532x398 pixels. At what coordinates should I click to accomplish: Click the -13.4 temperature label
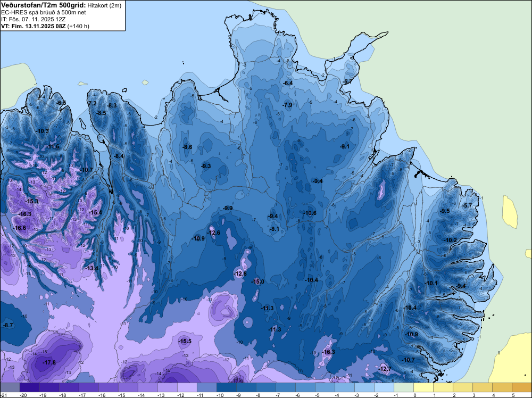pyautogui.click(x=92, y=268)
